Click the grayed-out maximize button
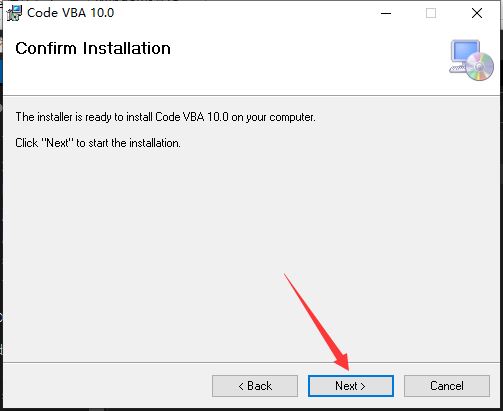Image resolution: width=503 pixels, height=411 pixels. (431, 13)
